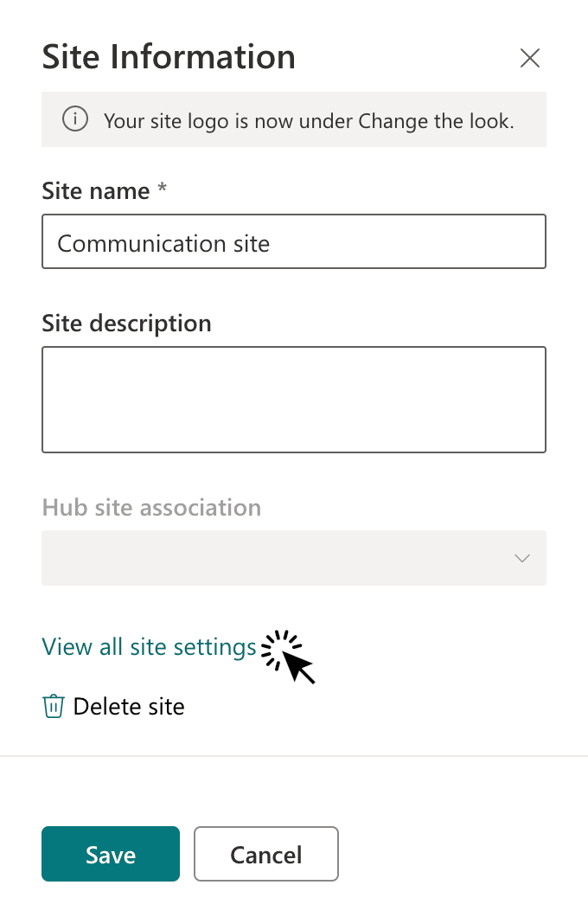
Task: Save the site information changes
Action: [111, 854]
